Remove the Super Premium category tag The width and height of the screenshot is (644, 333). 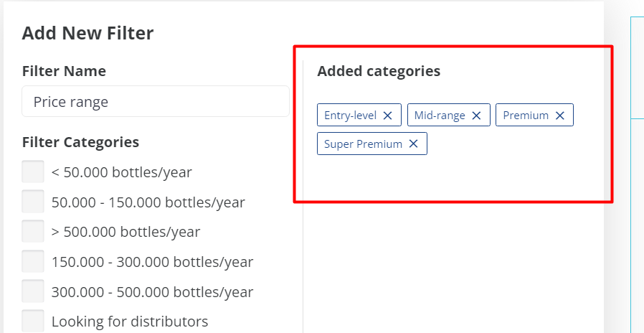tap(413, 144)
